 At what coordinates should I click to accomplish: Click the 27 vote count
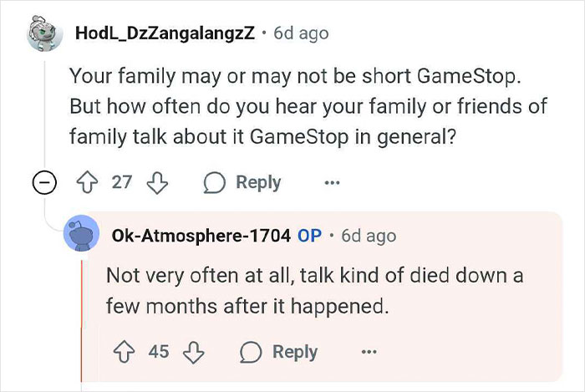tap(122, 182)
